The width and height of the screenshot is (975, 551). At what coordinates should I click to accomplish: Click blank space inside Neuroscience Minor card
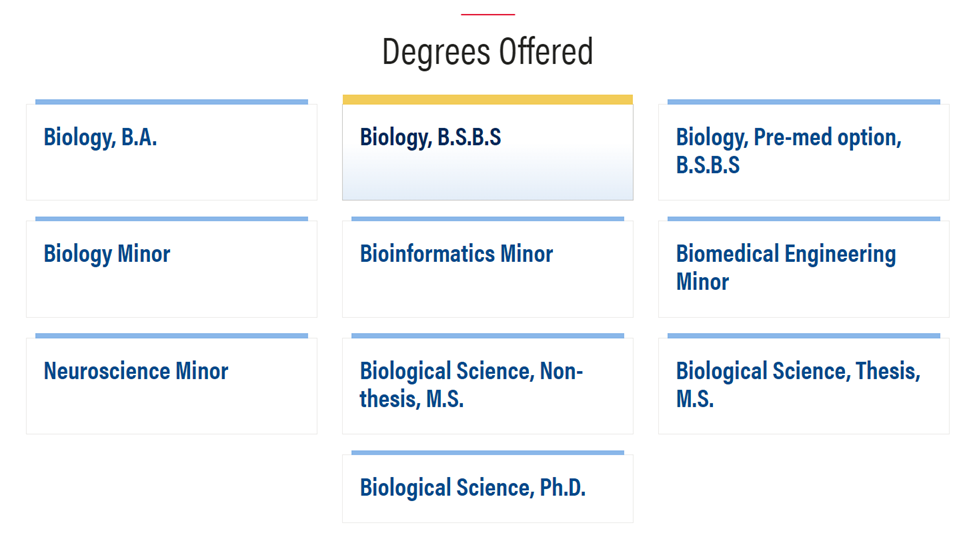tap(171, 410)
